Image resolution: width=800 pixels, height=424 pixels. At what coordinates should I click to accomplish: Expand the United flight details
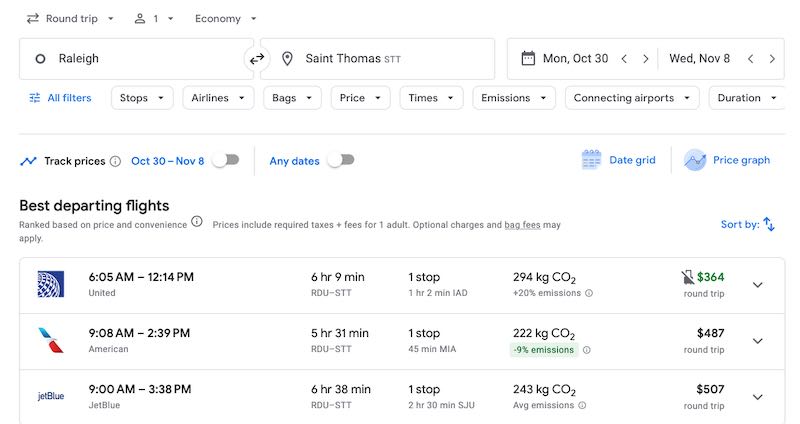pyautogui.click(x=757, y=285)
